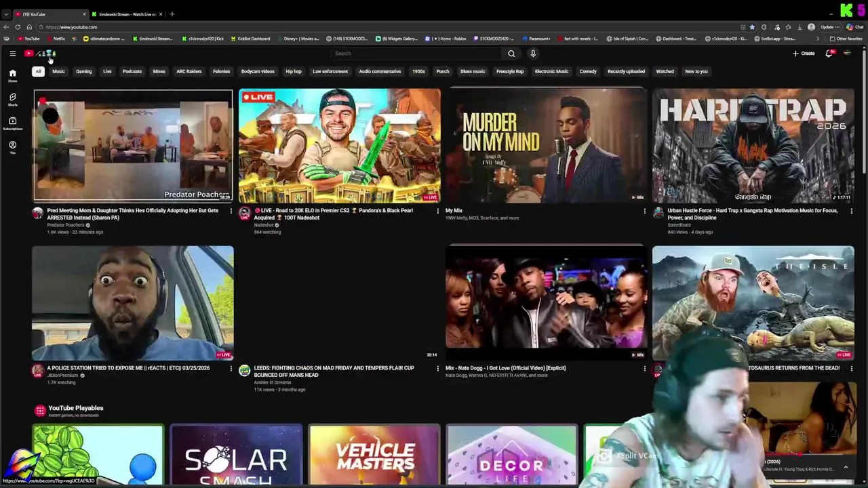Open the Pred Meeting Mom video title

133,214
